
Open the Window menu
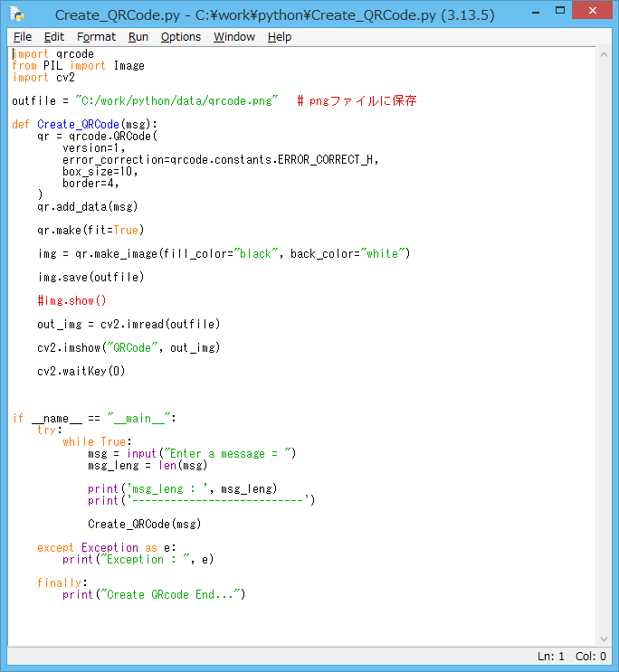point(234,36)
